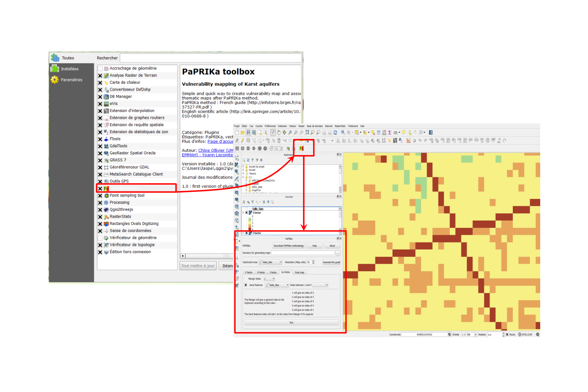
Task: Open the Raster menu
Action: (301, 126)
